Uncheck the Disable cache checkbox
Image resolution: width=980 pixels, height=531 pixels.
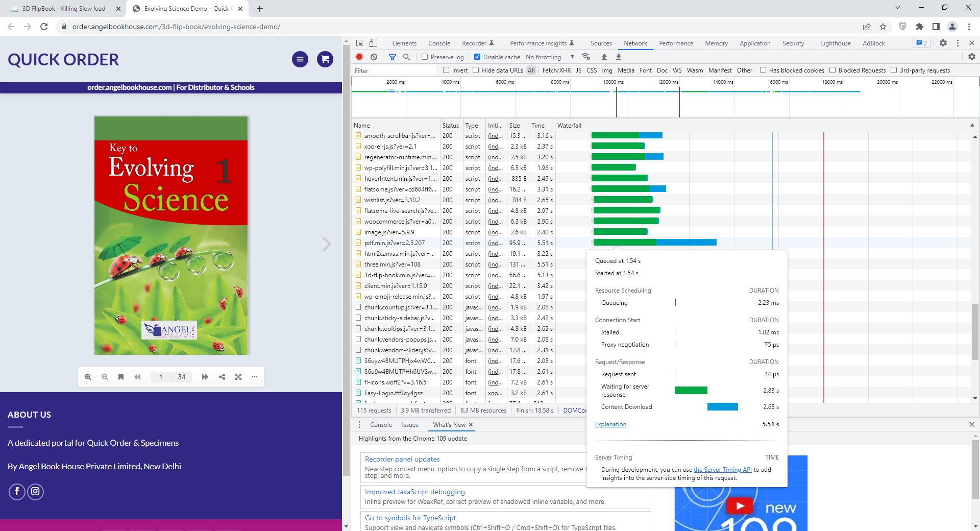(477, 57)
